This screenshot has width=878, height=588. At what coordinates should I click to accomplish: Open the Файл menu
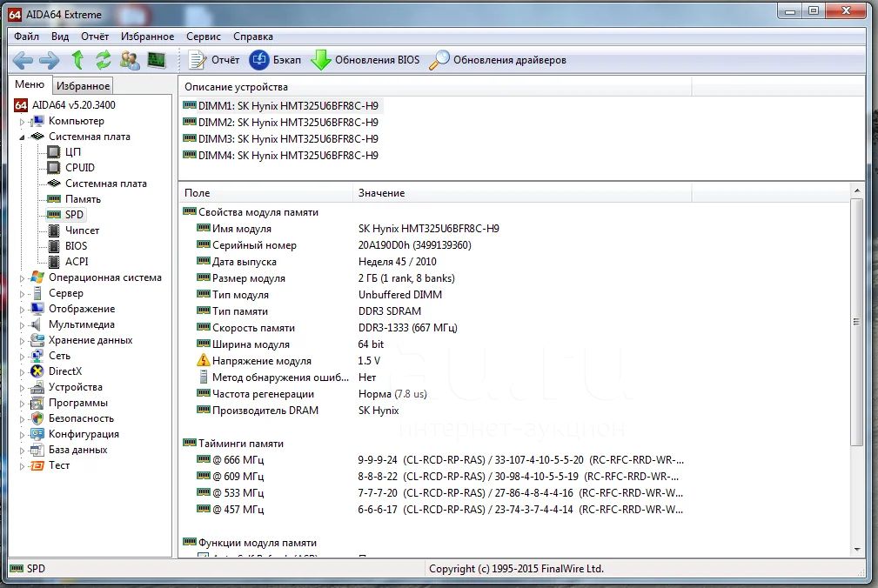pos(26,37)
